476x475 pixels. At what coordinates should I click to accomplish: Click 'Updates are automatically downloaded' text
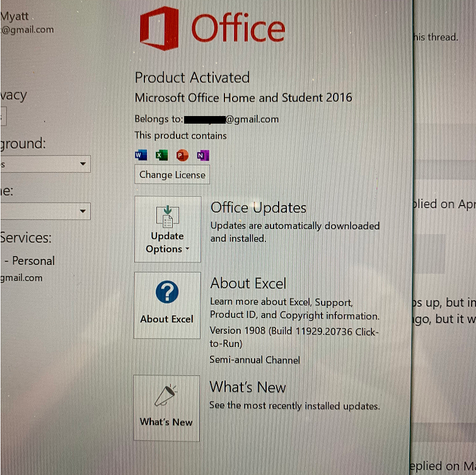pos(295,232)
